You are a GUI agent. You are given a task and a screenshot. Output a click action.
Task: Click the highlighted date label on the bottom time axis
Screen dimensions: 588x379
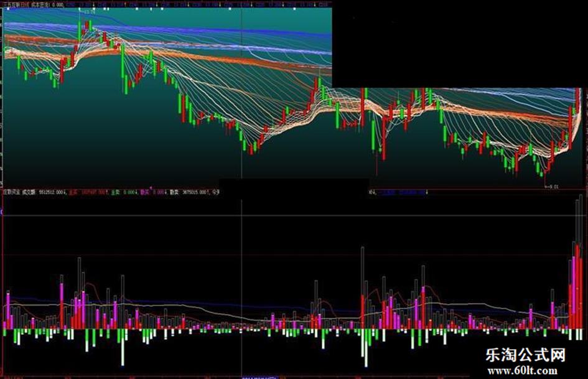(259, 377)
